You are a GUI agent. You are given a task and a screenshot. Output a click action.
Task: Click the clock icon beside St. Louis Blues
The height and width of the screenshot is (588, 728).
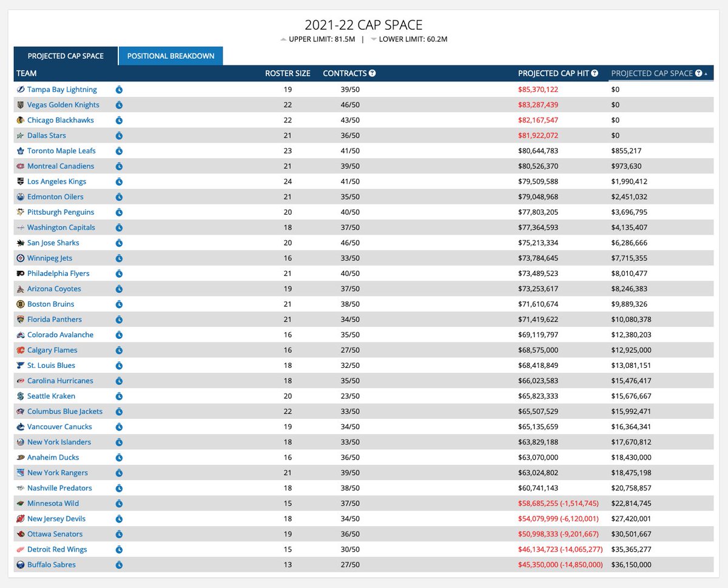[x=119, y=366]
